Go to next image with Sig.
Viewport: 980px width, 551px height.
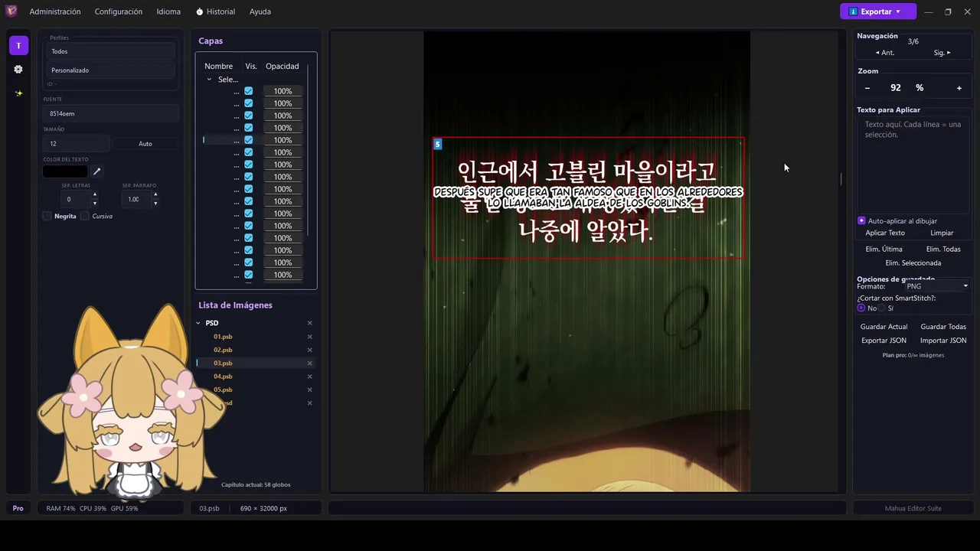pyautogui.click(x=942, y=53)
